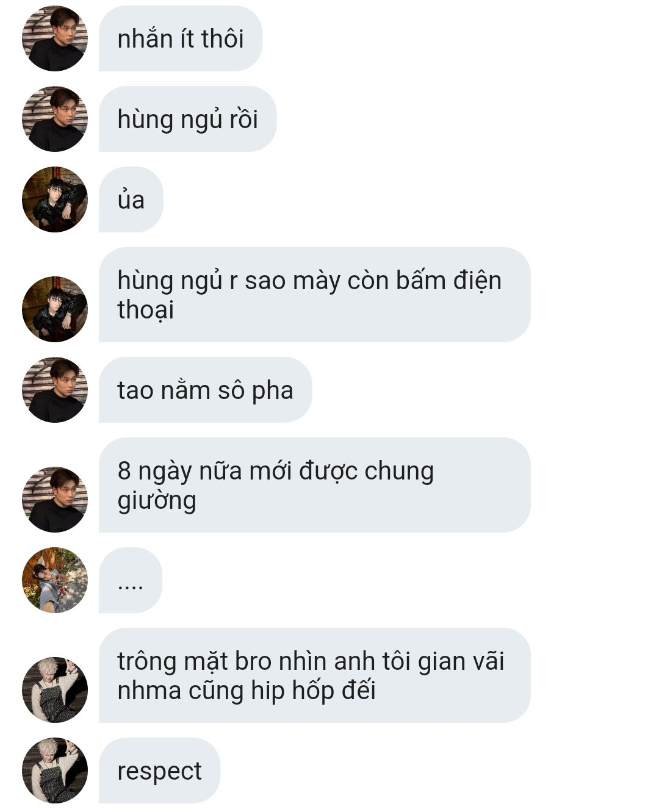Tap the avatar beside the "ủa" message
This screenshot has width=659, height=812.
click(x=55, y=199)
